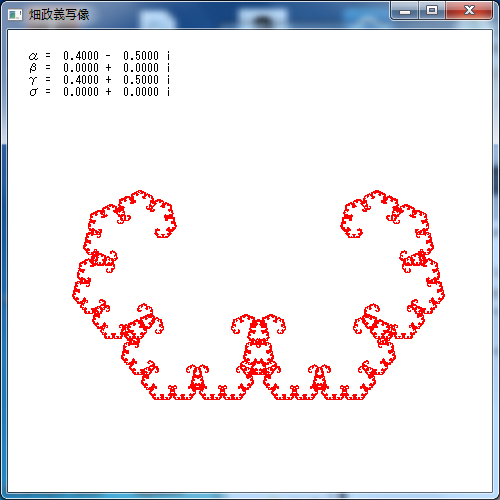Close the 畑政義写像 window

coord(469,11)
